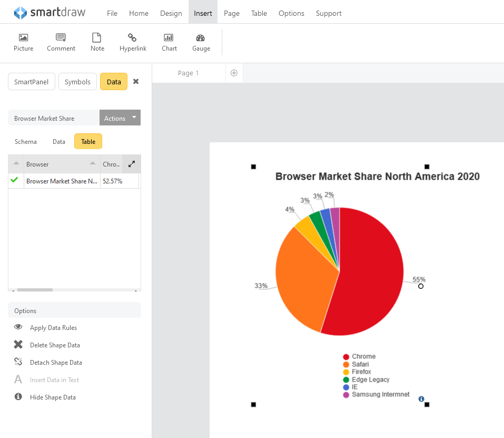Open the Actions dropdown
The width and height of the screenshot is (504, 438).
(x=120, y=118)
